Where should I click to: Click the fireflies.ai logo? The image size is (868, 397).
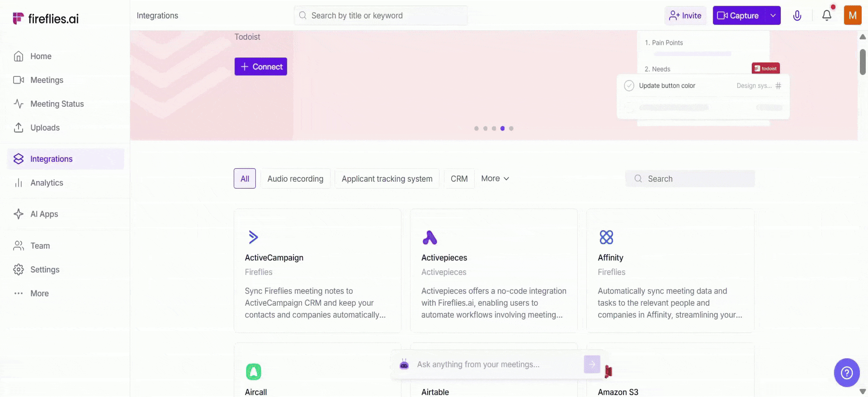click(46, 19)
